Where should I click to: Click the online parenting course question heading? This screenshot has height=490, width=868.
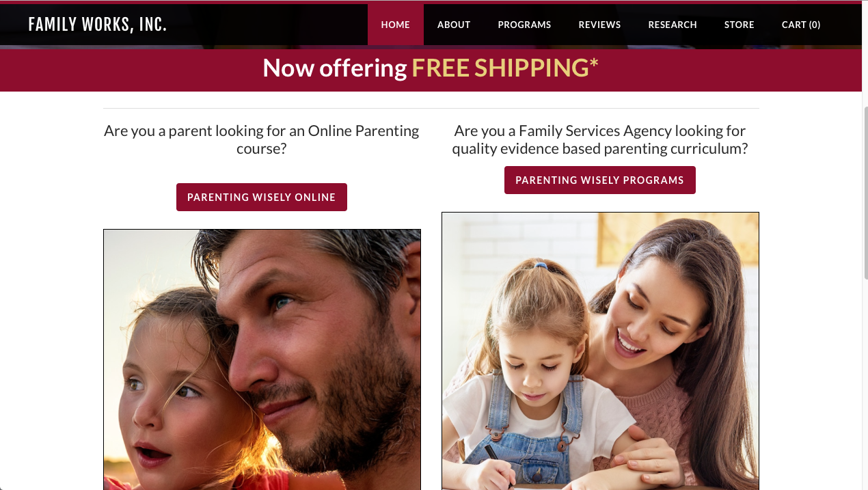click(262, 139)
